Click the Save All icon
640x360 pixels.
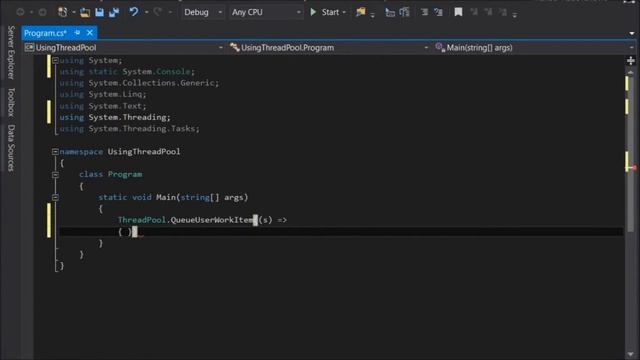click(114, 12)
